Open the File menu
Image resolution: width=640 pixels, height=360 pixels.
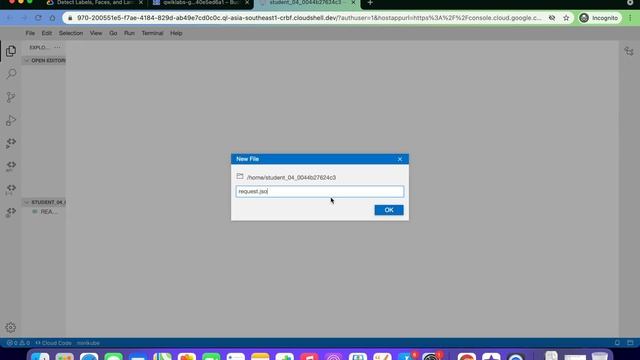coord(30,33)
